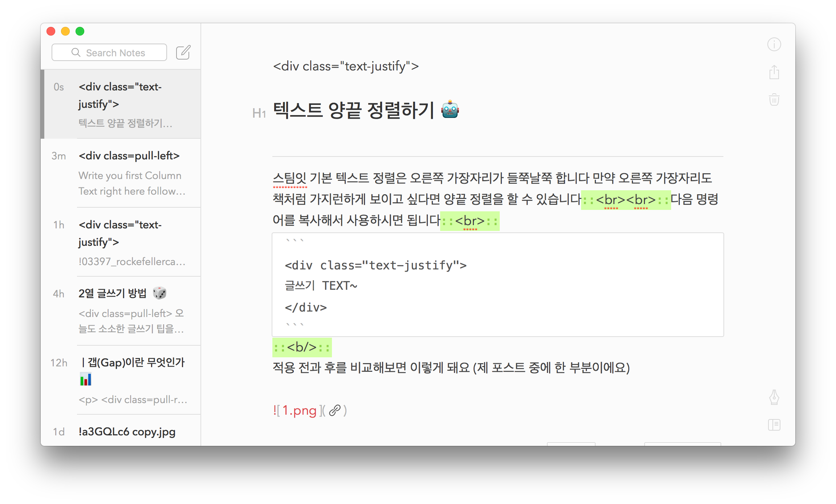Click the 1.png image link text
The image size is (836, 504).
click(x=299, y=410)
